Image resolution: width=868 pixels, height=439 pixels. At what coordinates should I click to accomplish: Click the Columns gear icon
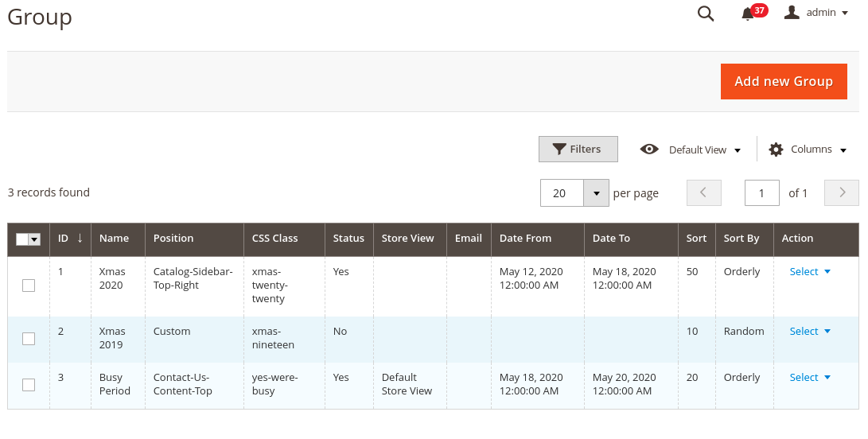(776, 150)
